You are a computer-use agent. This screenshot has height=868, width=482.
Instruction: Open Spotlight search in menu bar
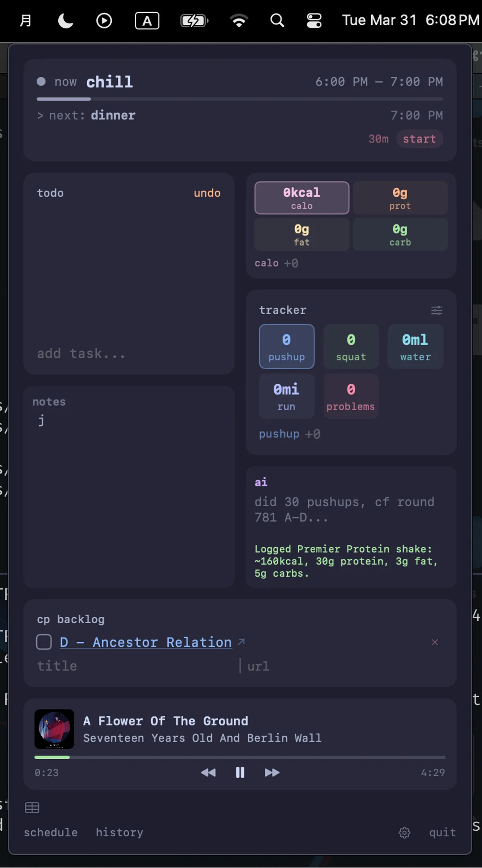[x=277, y=20]
